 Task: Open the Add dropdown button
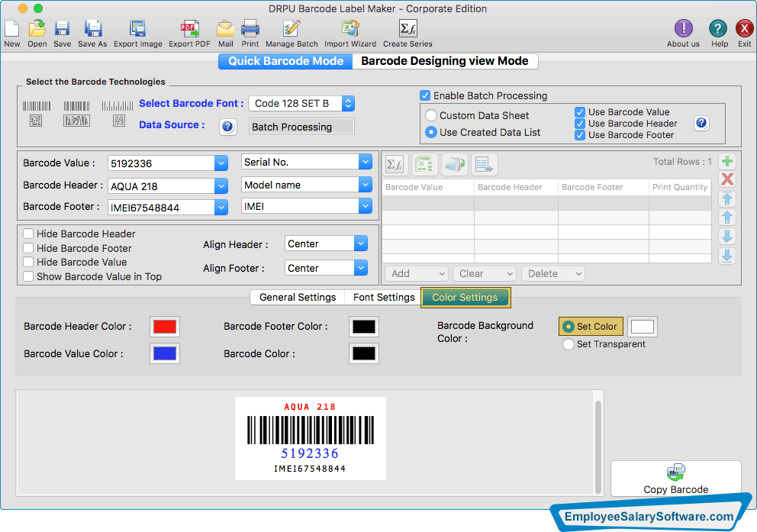[x=417, y=274]
